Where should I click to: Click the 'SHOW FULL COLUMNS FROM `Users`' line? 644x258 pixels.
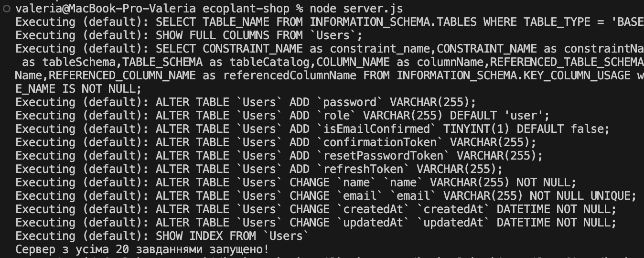tap(189, 35)
